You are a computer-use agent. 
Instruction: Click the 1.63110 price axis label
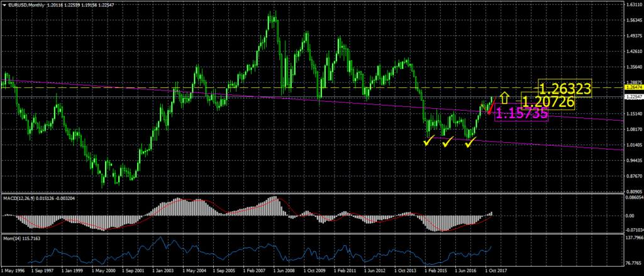click(x=631, y=5)
